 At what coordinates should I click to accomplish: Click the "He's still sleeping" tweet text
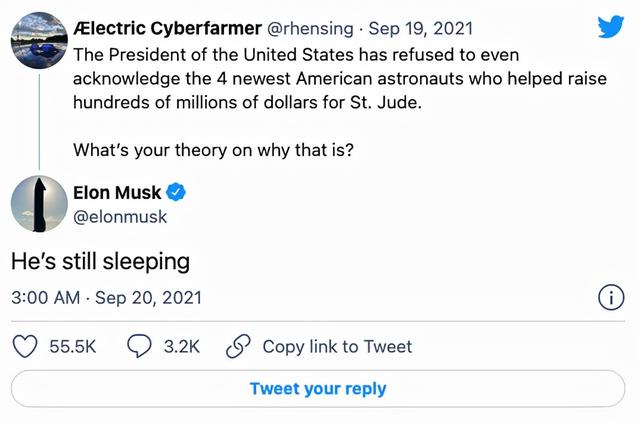pos(100,261)
